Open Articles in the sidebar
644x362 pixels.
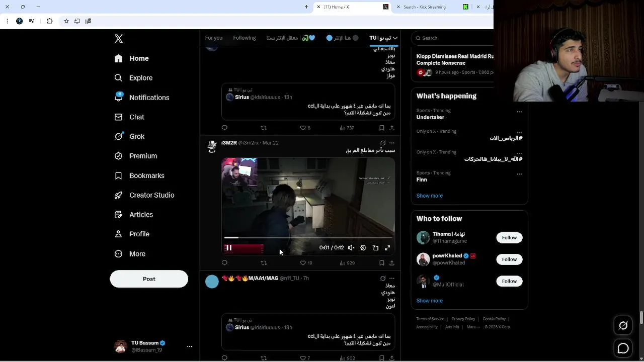(133, 215)
